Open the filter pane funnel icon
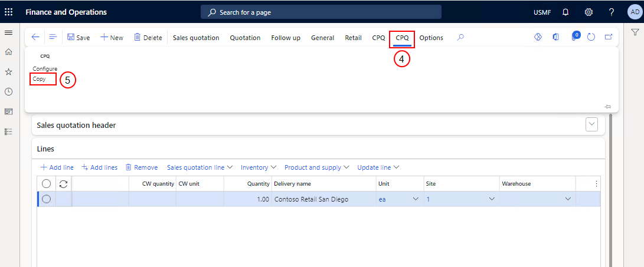 [635, 32]
